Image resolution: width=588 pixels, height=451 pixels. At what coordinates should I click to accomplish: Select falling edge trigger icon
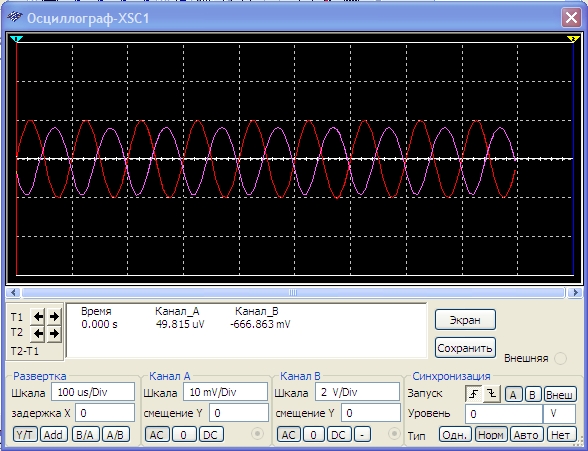(x=492, y=394)
